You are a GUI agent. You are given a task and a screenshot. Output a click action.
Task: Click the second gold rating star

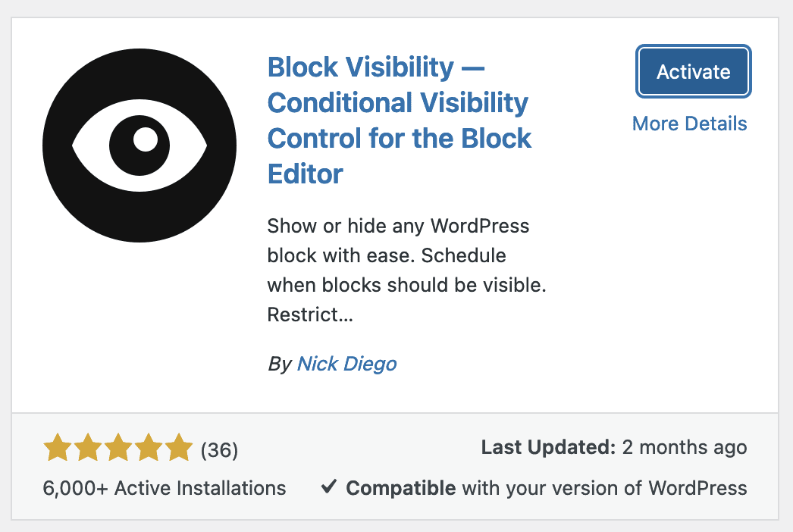[x=88, y=449]
